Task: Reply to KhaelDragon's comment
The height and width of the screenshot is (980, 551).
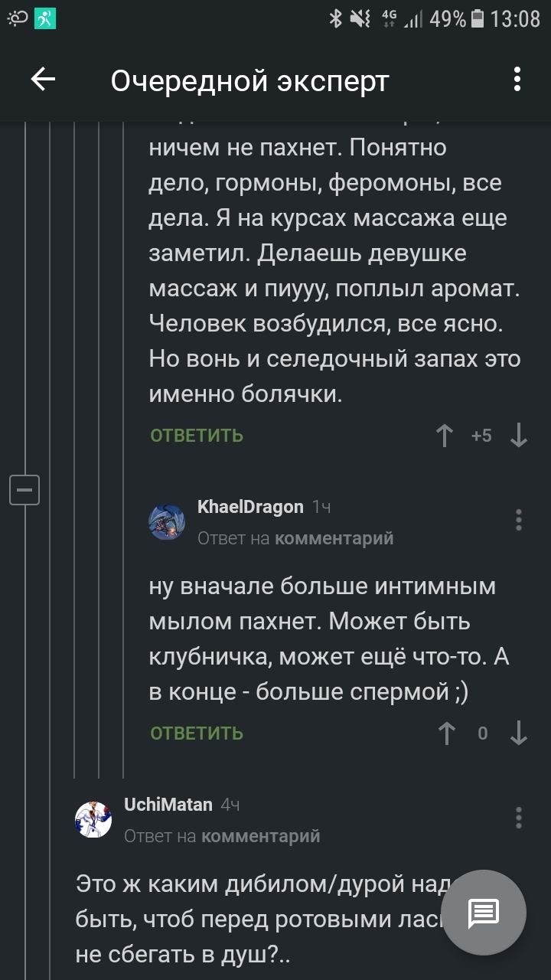Action: [x=197, y=733]
